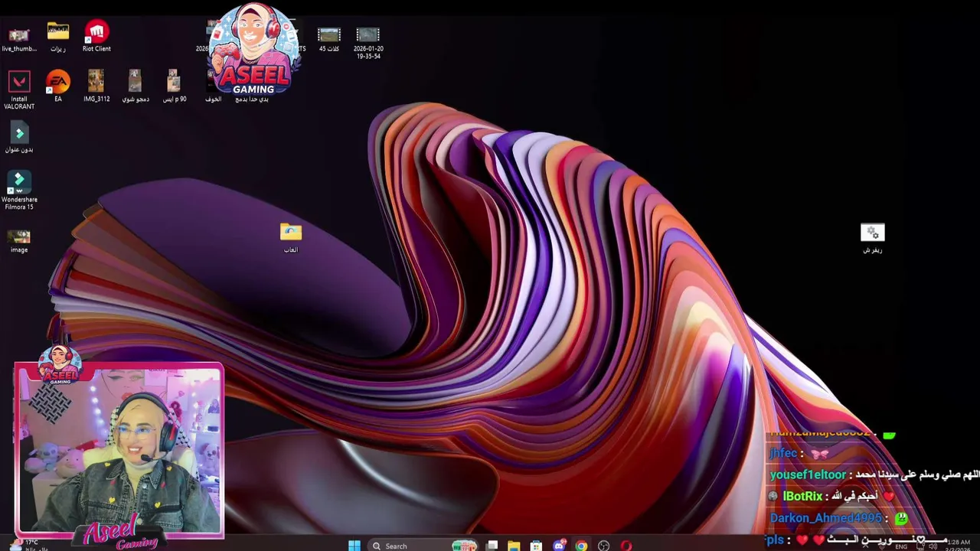Viewport: 980px width, 551px height.
Task: Select the IMG_3112 file on desktop
Action: (x=96, y=86)
